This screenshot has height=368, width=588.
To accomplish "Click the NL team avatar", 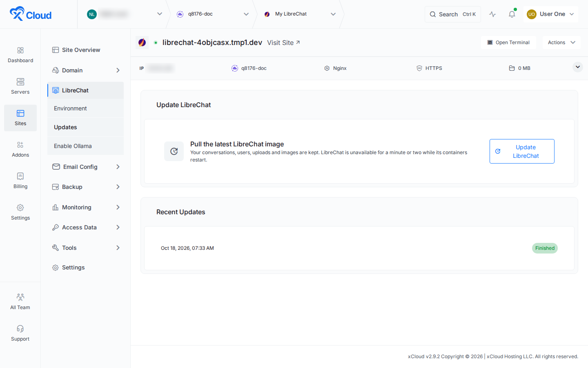I will click(92, 14).
